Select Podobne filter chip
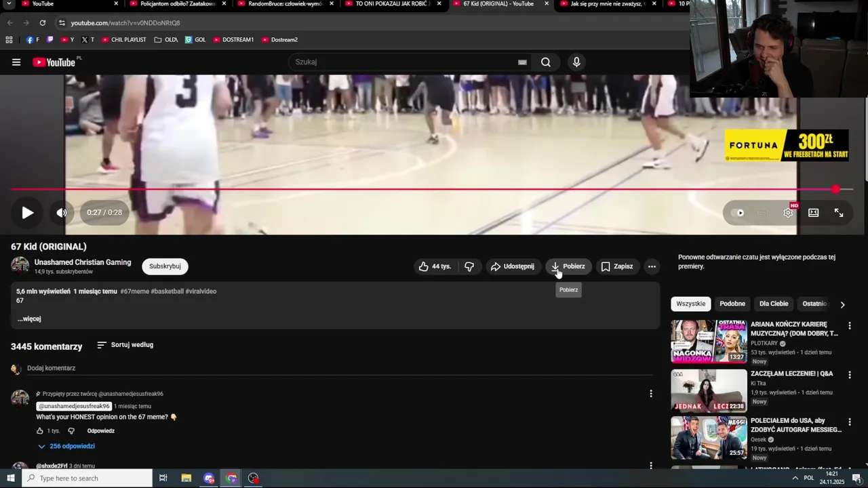Screen dimensions: 868x488 (x=732, y=304)
